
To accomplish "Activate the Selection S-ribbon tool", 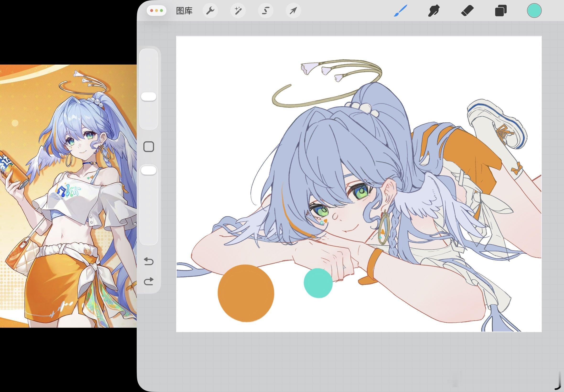I will [x=266, y=11].
